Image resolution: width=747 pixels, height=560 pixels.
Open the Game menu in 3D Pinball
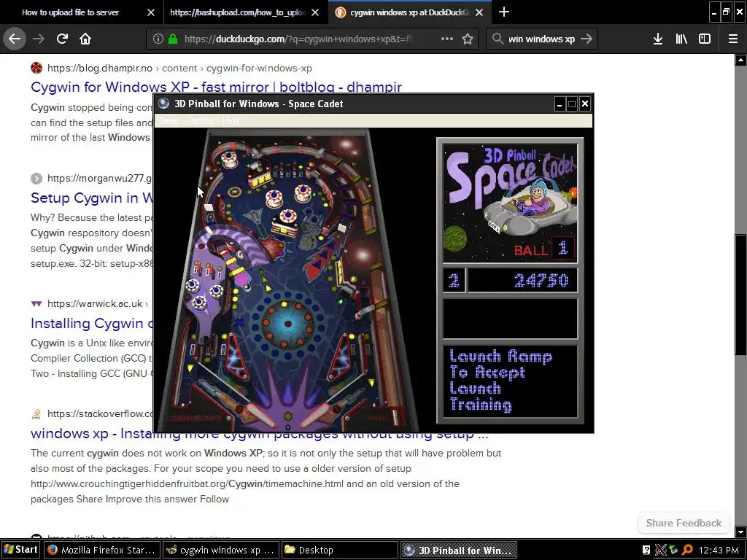pyautogui.click(x=169, y=120)
